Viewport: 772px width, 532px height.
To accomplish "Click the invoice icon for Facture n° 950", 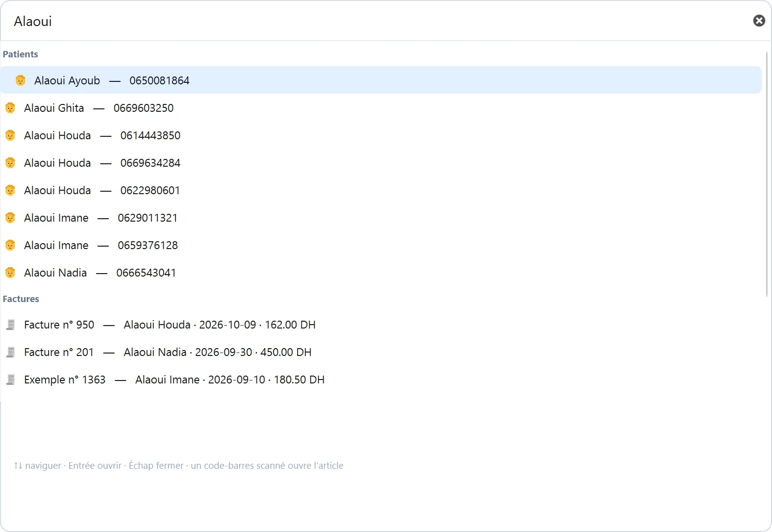I will 10,325.
